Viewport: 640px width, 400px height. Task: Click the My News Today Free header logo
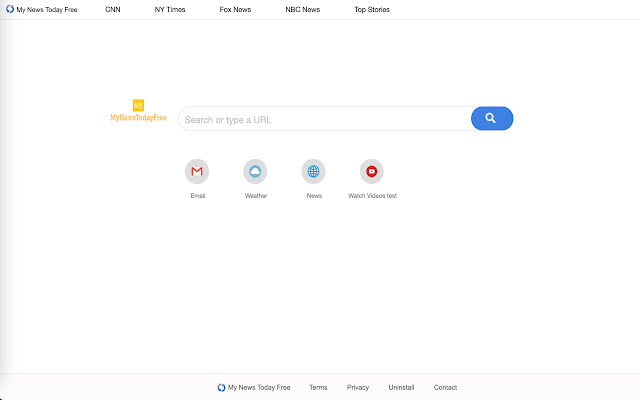(42, 9)
